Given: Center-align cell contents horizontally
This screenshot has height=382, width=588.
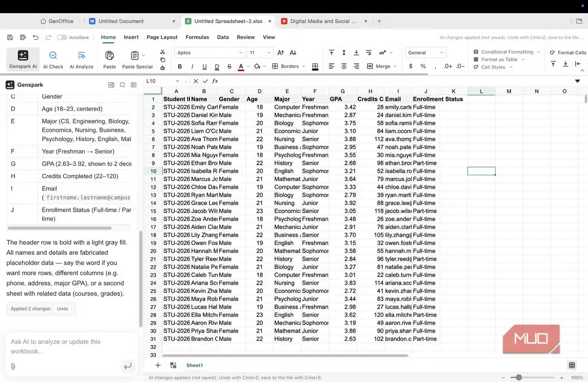Looking at the screenshot, I should (344, 66).
